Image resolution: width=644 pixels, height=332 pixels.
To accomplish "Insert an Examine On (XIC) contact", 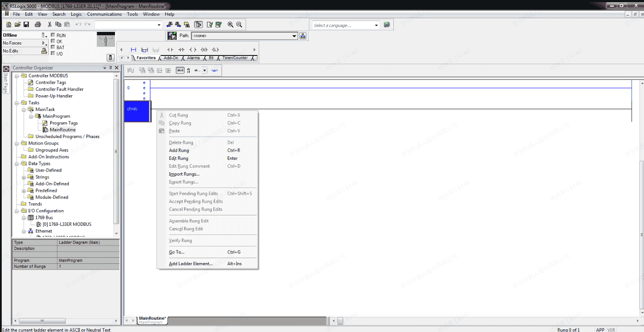I will pyautogui.click(x=170, y=50).
